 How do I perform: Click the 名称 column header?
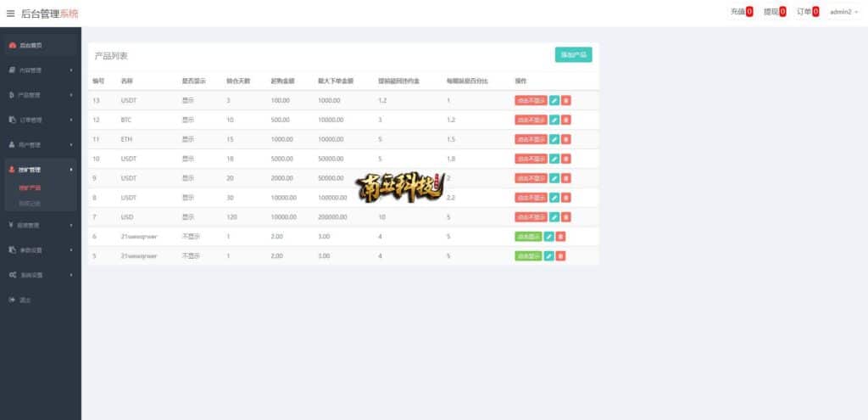pos(127,81)
